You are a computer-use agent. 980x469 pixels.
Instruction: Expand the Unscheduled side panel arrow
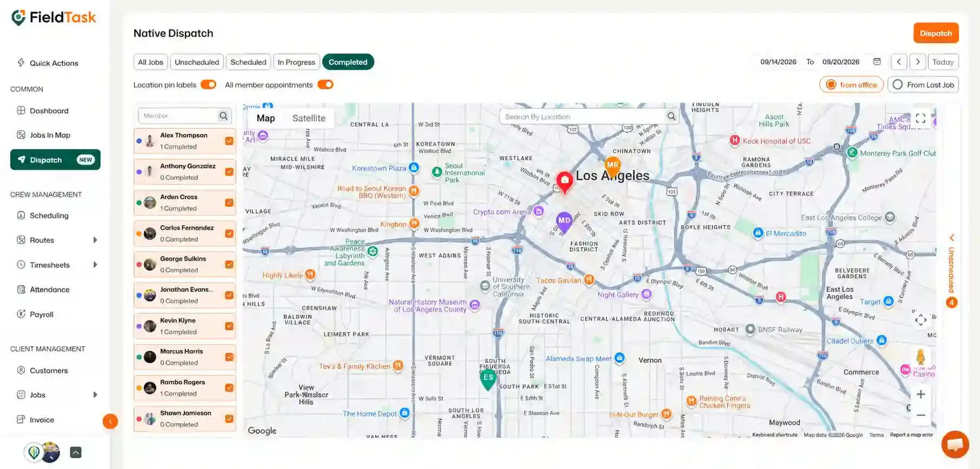952,238
